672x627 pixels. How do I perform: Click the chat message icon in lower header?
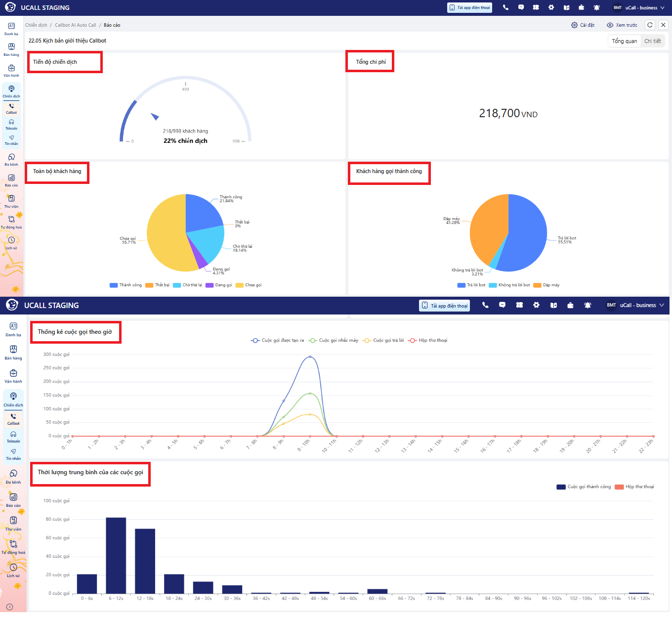click(502, 305)
